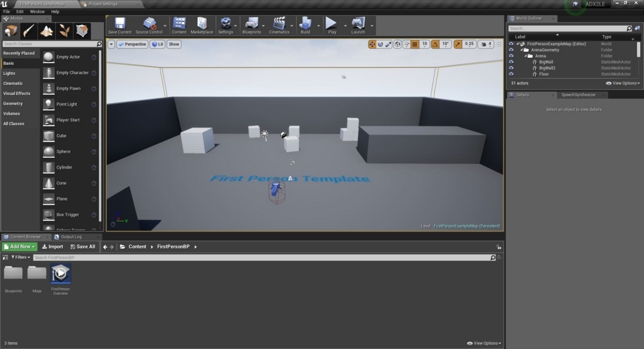The width and height of the screenshot is (644, 349).
Task: Open the viewport options dropdown arrow
Action: [x=111, y=45]
